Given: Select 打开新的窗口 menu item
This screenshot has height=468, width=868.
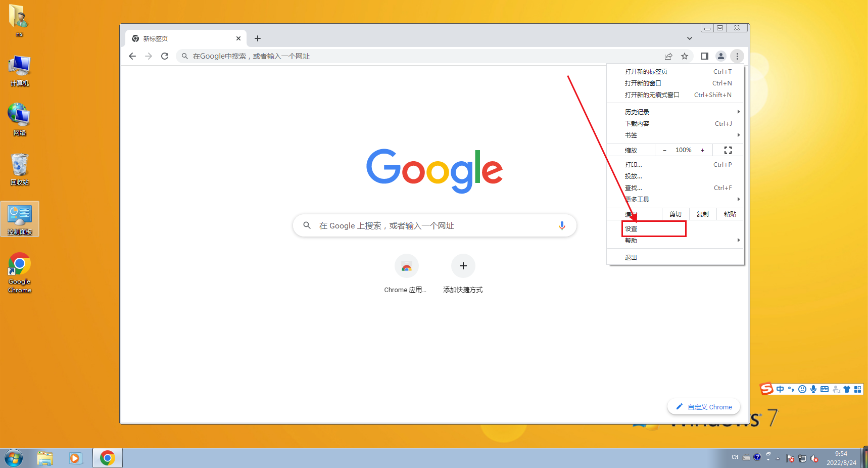Looking at the screenshot, I should click(x=676, y=83).
